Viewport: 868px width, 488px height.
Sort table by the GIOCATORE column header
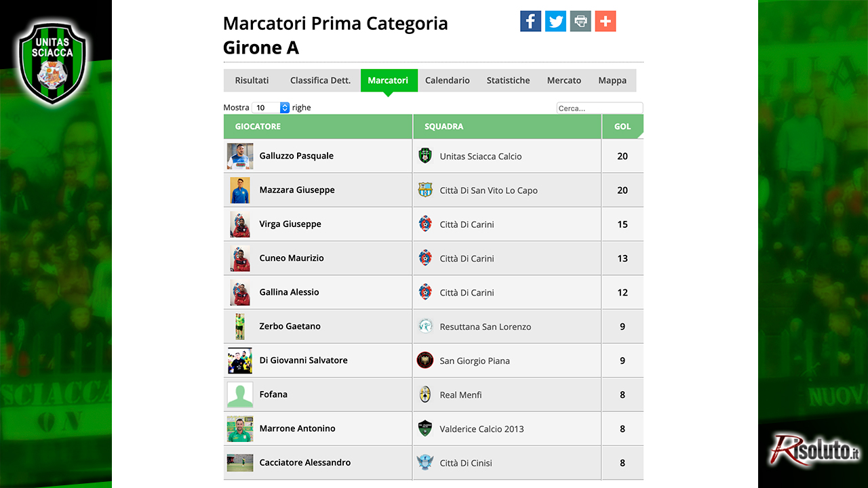pyautogui.click(x=318, y=127)
